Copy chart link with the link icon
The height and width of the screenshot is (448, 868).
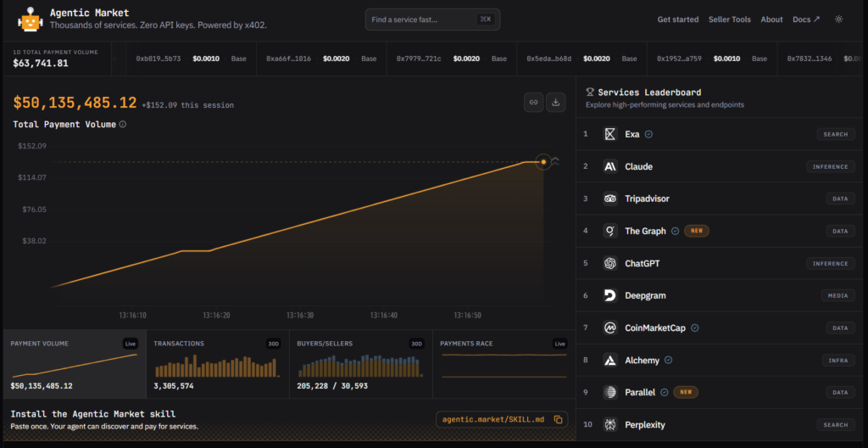(x=534, y=102)
